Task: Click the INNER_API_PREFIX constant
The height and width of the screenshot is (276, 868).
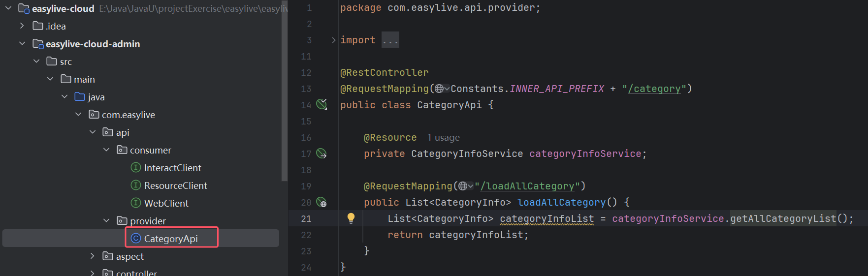Action: point(557,89)
